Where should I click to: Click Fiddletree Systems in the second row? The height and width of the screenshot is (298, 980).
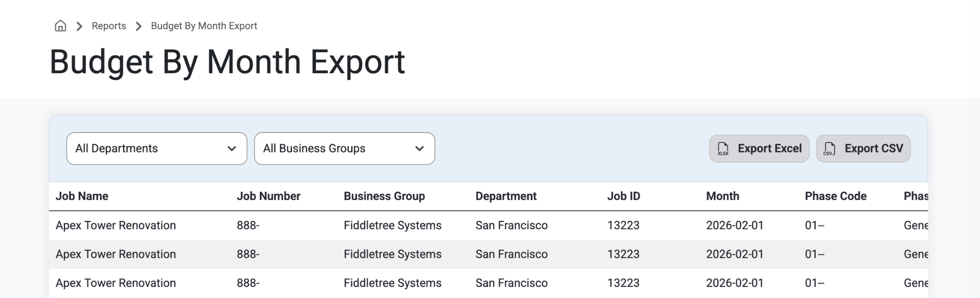[392, 254]
